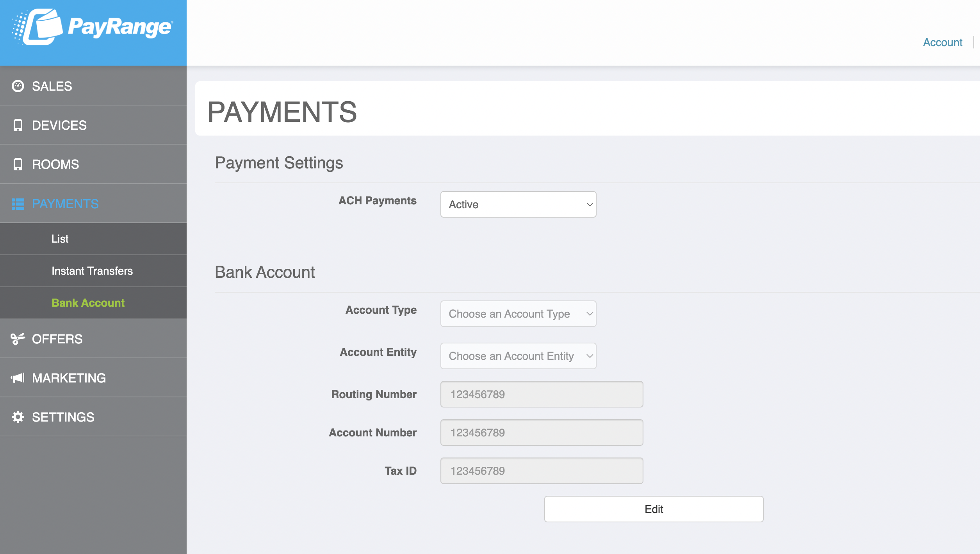980x554 pixels.
Task: Focus the Account Number field
Action: click(x=542, y=432)
